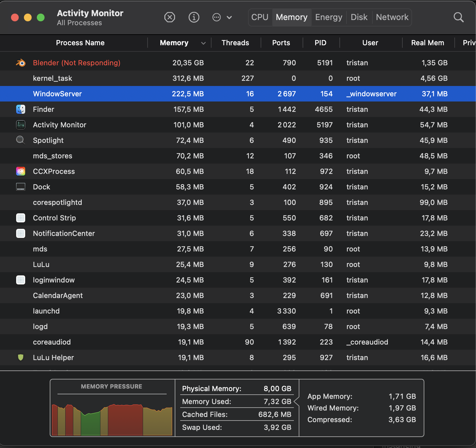Sort by Process Name column header

click(x=80, y=43)
